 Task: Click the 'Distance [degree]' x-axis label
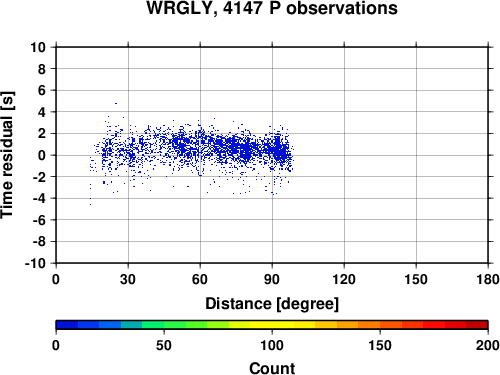pyautogui.click(x=272, y=304)
